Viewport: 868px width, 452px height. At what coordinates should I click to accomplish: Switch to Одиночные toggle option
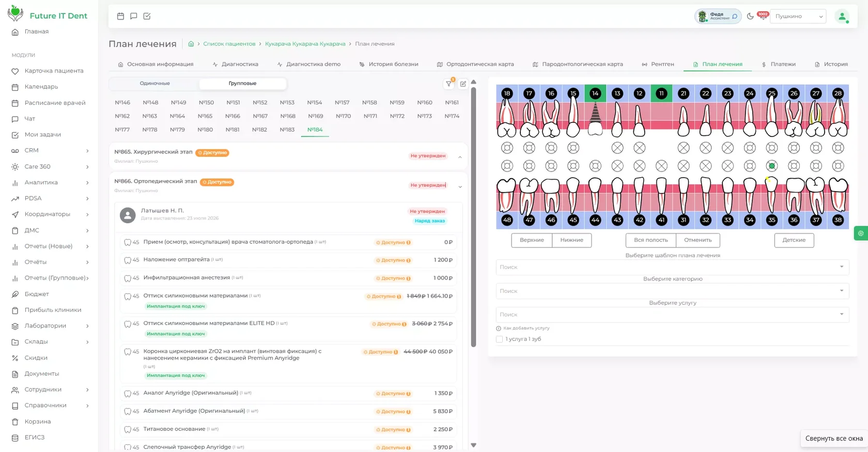154,83
